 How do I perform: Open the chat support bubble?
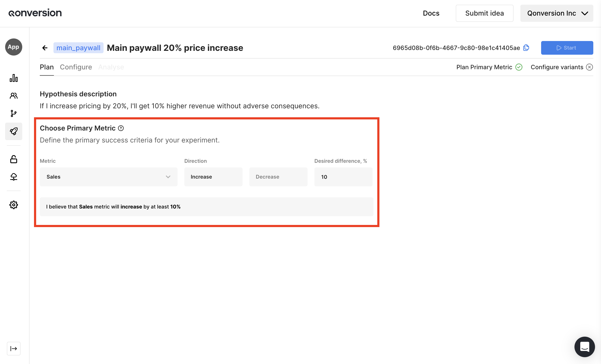[x=584, y=347]
